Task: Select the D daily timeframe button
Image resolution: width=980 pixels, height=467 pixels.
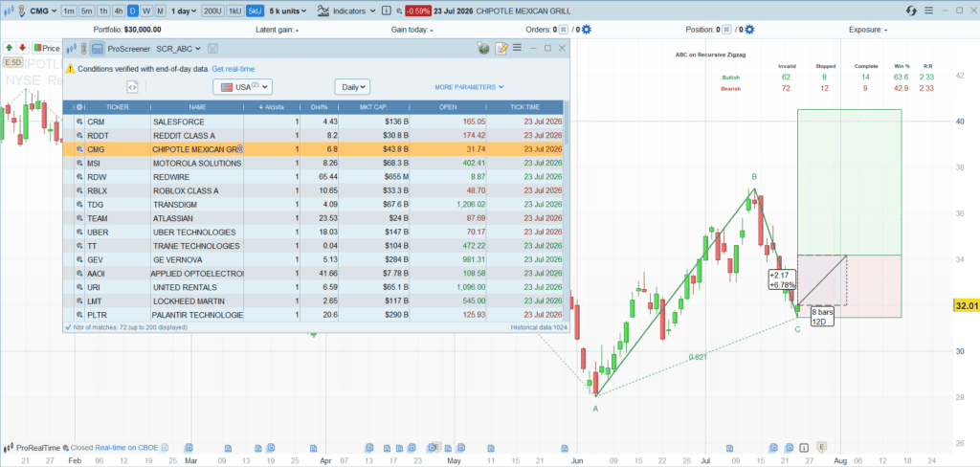Action: coord(133,11)
